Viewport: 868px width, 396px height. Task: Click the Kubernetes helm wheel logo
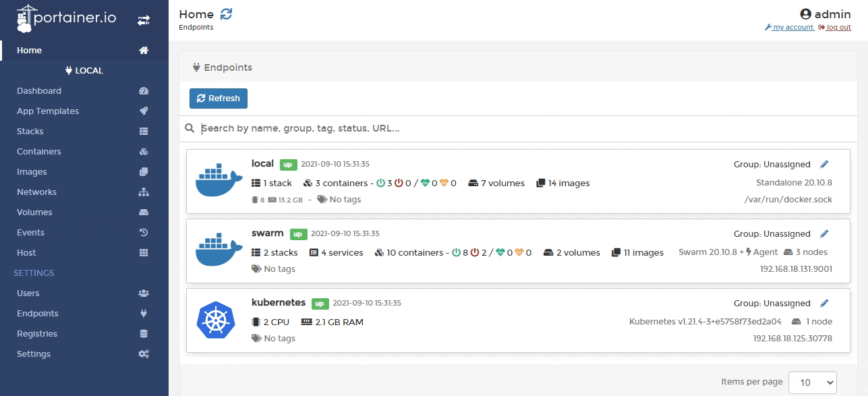point(215,320)
